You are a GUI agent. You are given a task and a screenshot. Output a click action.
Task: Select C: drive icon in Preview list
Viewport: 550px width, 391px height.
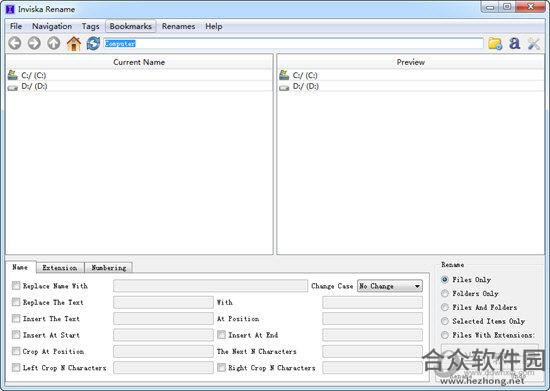(284, 75)
